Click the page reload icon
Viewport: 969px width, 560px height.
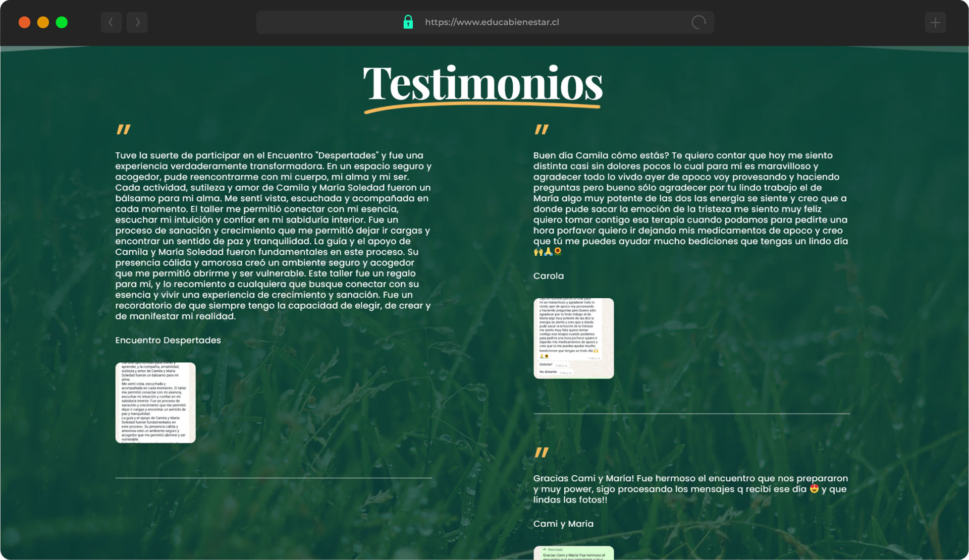698,22
